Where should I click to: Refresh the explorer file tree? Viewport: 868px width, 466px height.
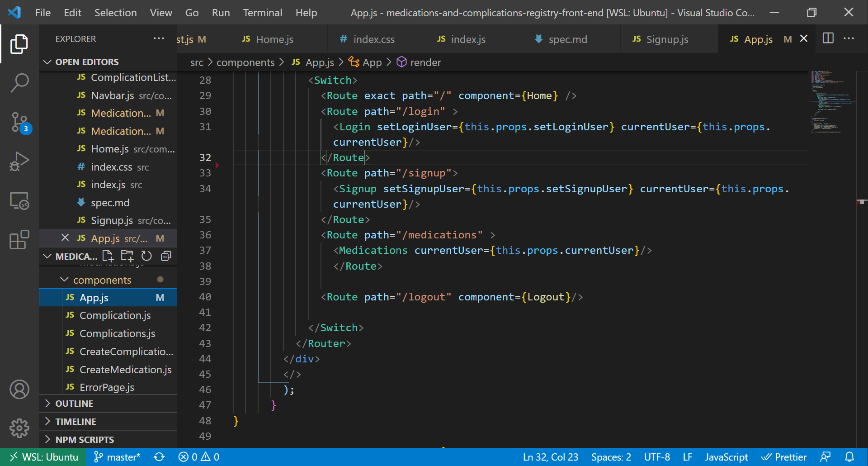pos(146,256)
